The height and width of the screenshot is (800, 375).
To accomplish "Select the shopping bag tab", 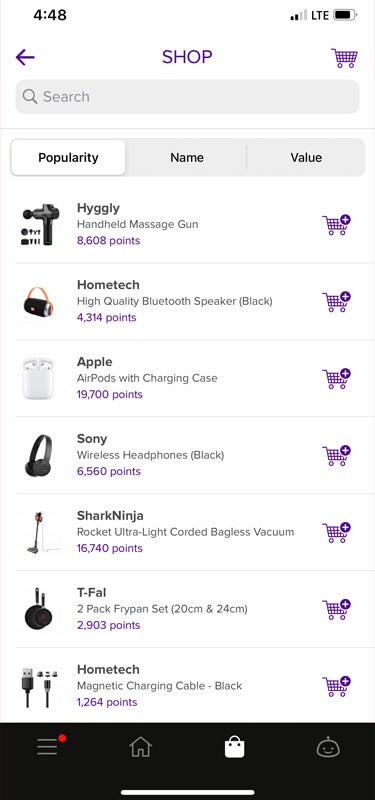I will tap(235, 747).
